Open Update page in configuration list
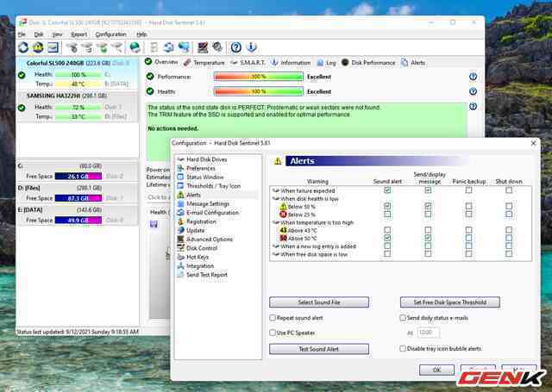This screenshot has height=392, width=552. click(x=196, y=230)
